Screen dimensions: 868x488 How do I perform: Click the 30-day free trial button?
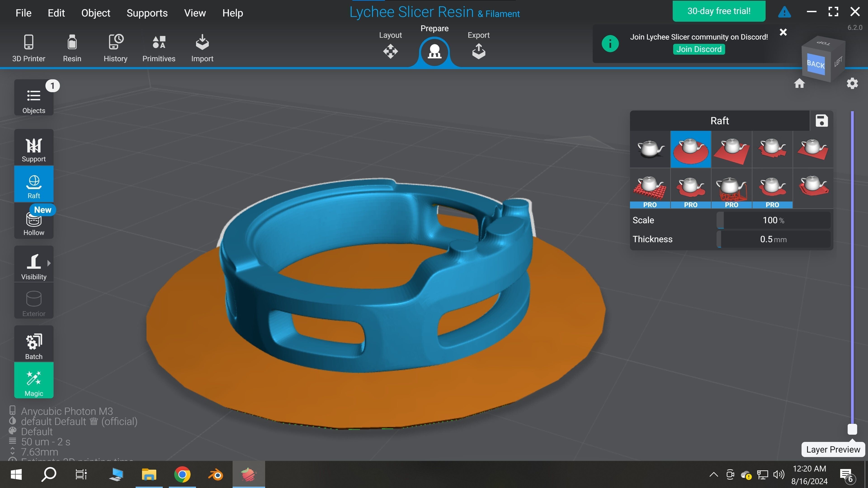click(719, 11)
